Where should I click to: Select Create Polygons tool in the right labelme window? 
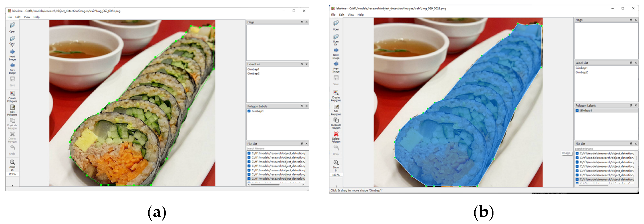pos(336,93)
